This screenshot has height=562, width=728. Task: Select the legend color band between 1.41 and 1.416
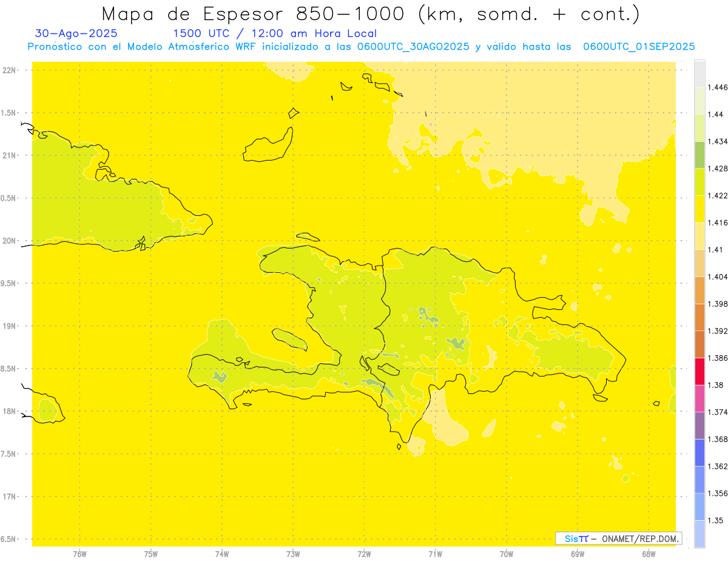[x=699, y=236]
